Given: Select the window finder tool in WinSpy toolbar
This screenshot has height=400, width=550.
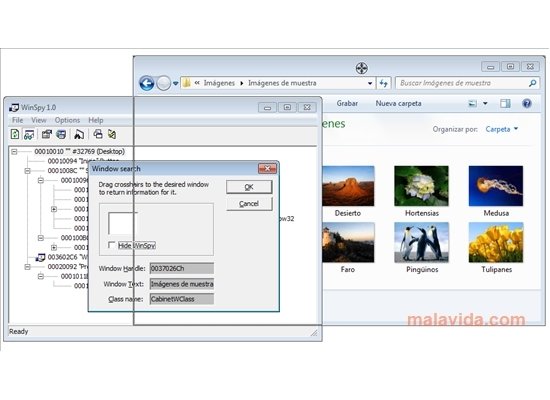Looking at the screenshot, I should pos(29,134).
